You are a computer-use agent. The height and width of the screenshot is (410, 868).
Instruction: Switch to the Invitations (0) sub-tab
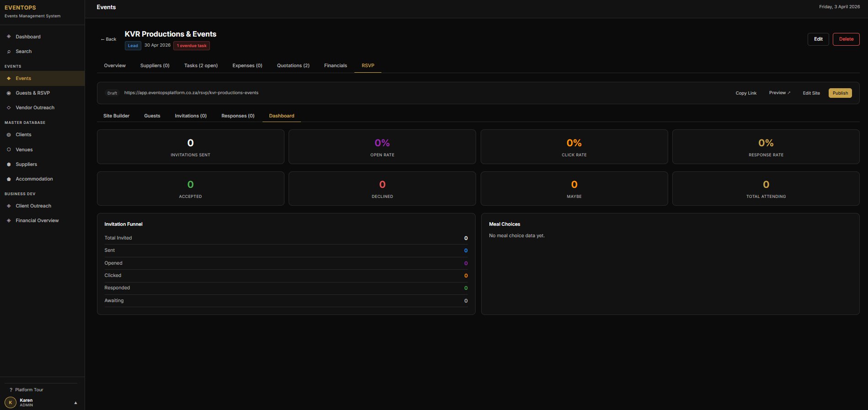(191, 116)
